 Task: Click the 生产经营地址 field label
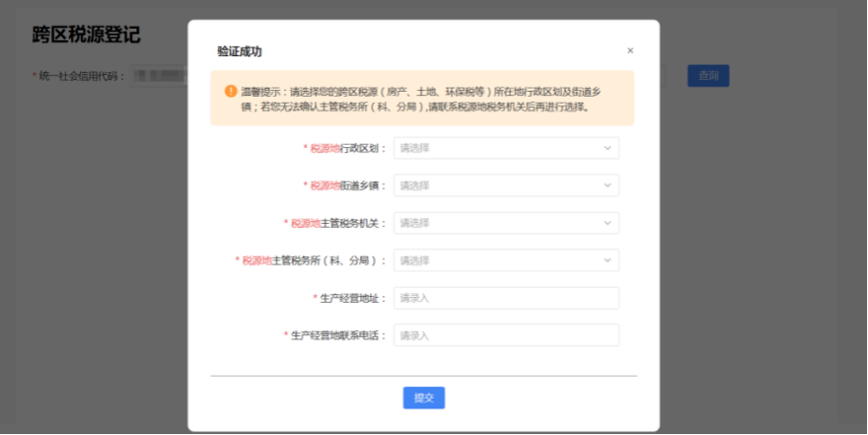[x=352, y=298]
